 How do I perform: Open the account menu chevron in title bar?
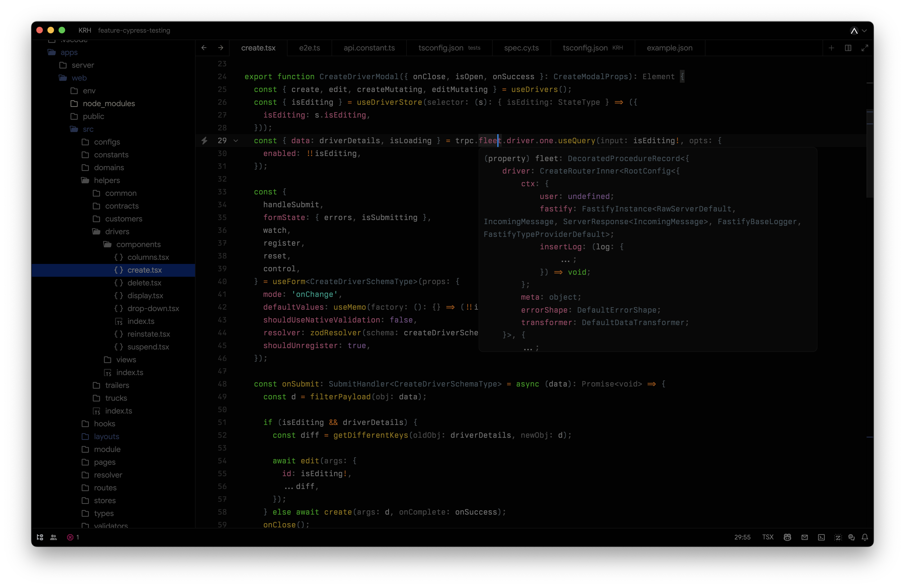click(864, 30)
